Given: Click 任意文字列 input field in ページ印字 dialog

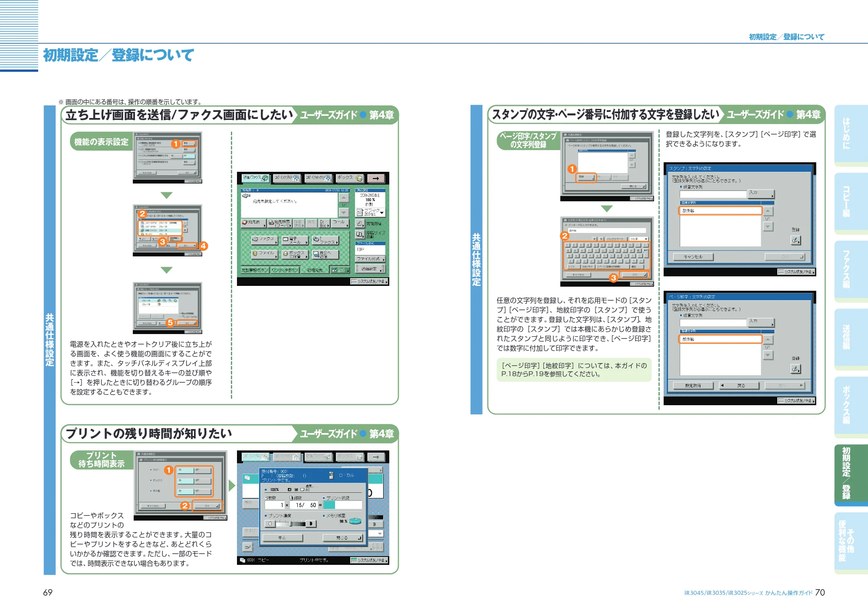Looking at the screenshot, I should click(x=713, y=323).
